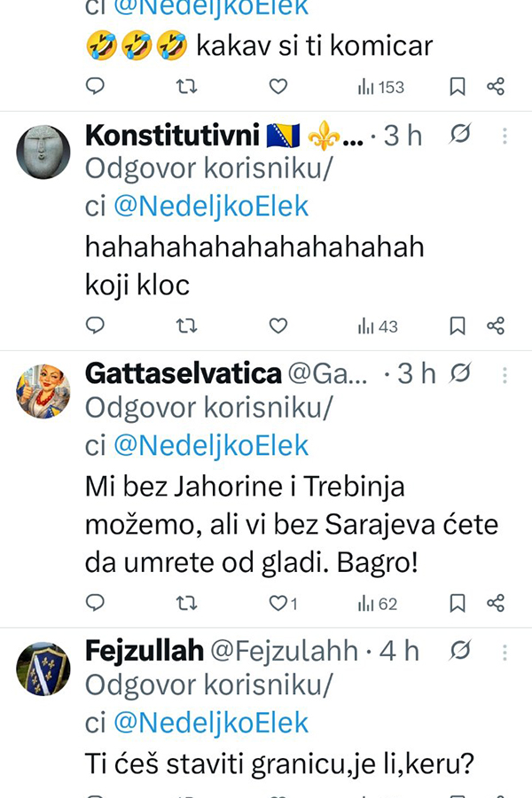Click the @NedeljkoElek mention in Gattaselvatica's reply
This screenshot has width=532, height=798.
(x=211, y=446)
